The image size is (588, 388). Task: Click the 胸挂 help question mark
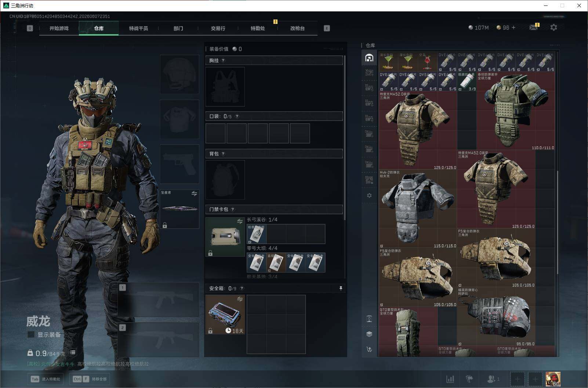tap(223, 61)
